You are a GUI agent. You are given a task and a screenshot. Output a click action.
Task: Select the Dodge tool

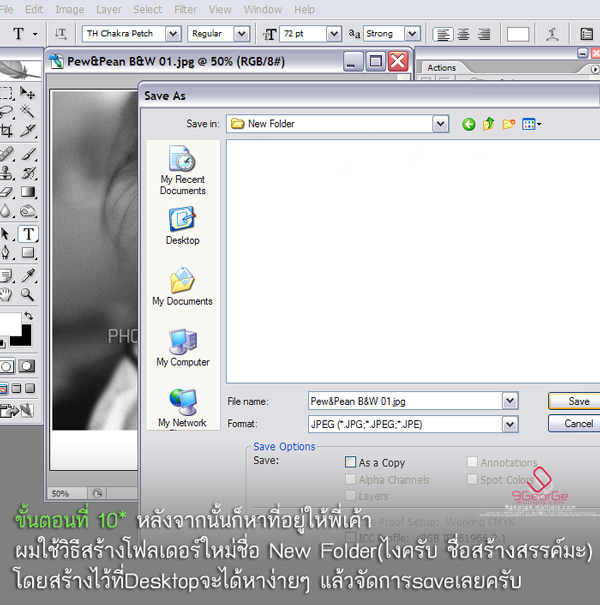[28, 211]
